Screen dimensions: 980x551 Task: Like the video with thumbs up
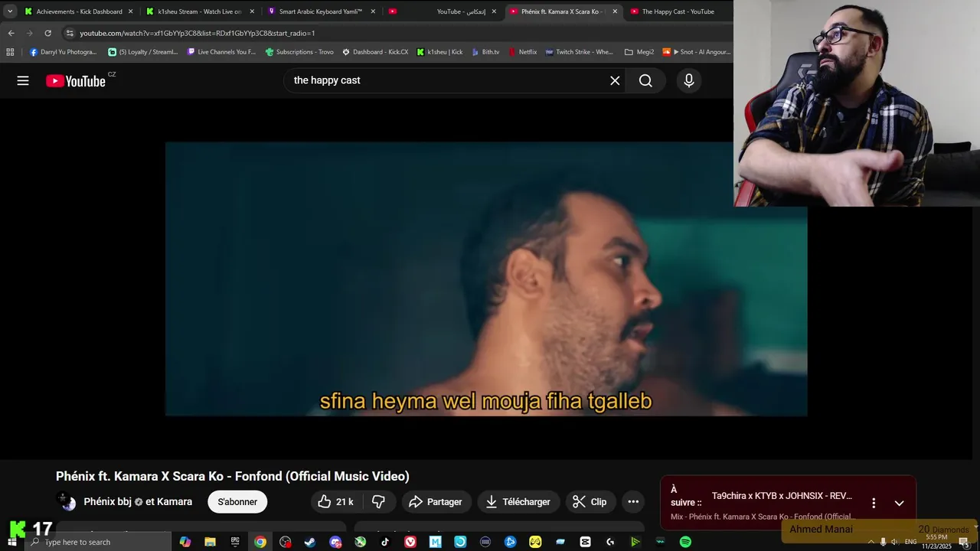tap(336, 502)
